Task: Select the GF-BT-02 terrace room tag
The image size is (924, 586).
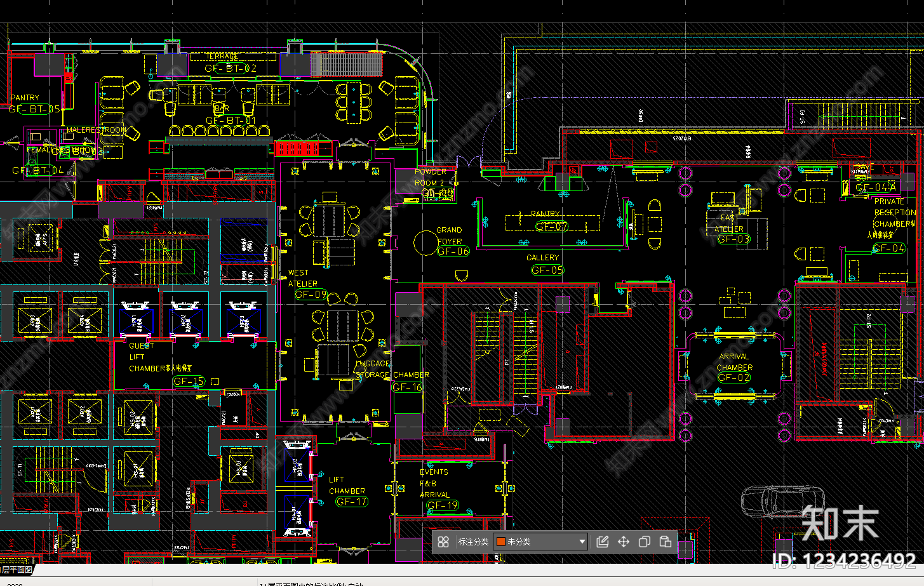Action: tap(231, 69)
